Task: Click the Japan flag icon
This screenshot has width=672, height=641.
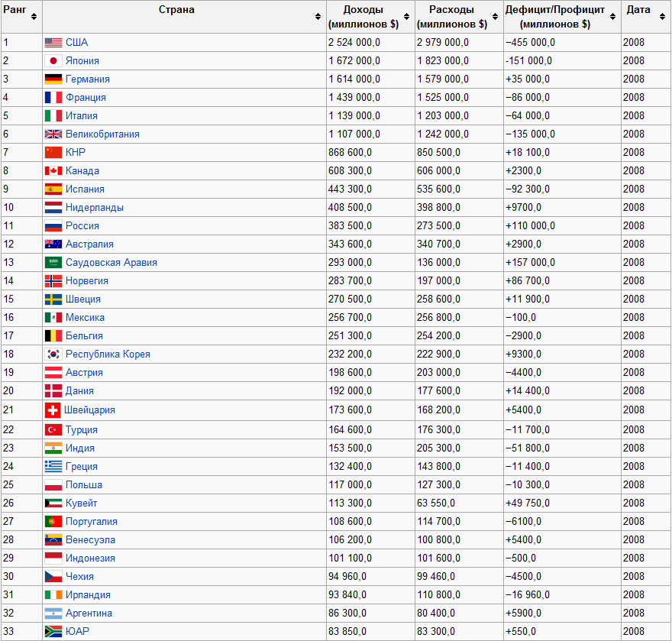Action: click(x=53, y=61)
